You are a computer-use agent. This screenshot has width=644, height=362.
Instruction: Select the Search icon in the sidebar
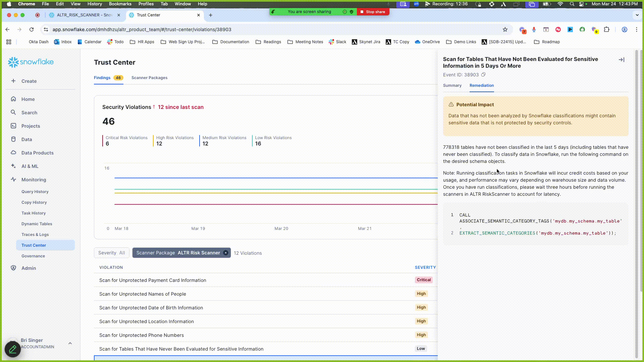tap(13, 112)
